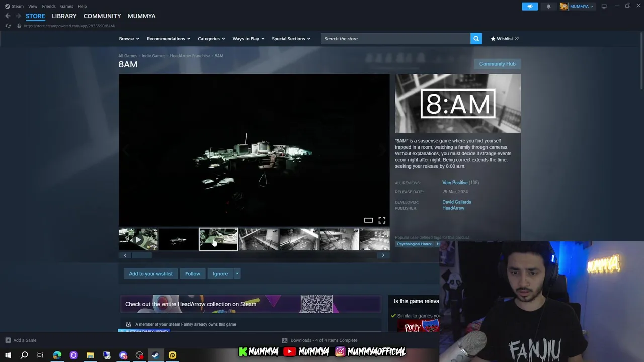Enter fullscreen on media viewer
Image resolution: width=644 pixels, height=362 pixels.
point(382,220)
